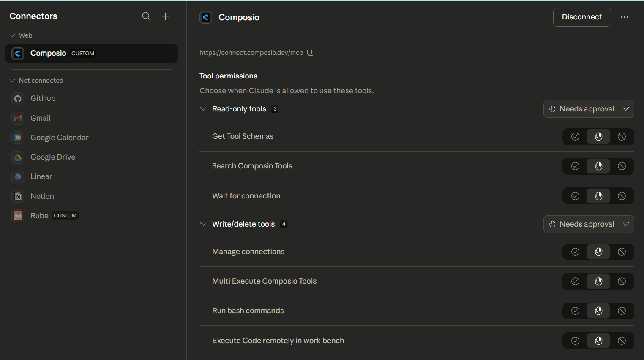The height and width of the screenshot is (360, 644).
Task: Open the connectors search icon
Action: point(146,16)
